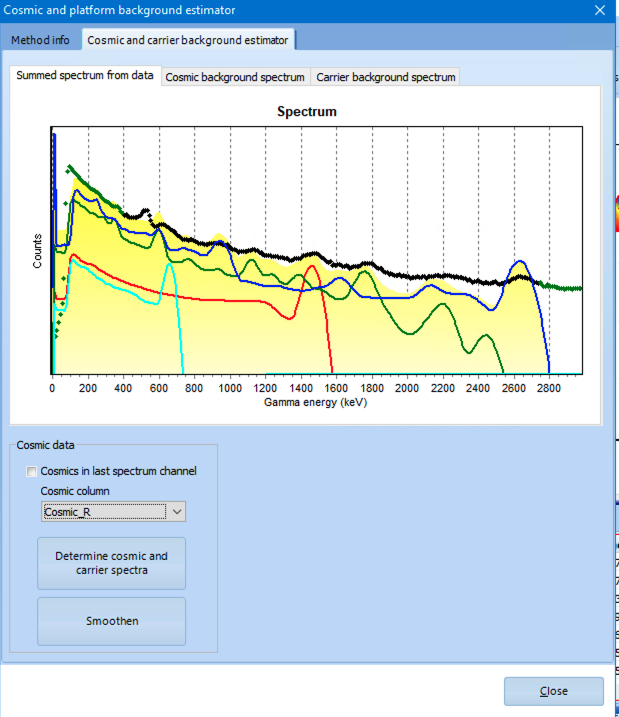Click the Smoothen button
The height and width of the screenshot is (717, 619).
111,621
